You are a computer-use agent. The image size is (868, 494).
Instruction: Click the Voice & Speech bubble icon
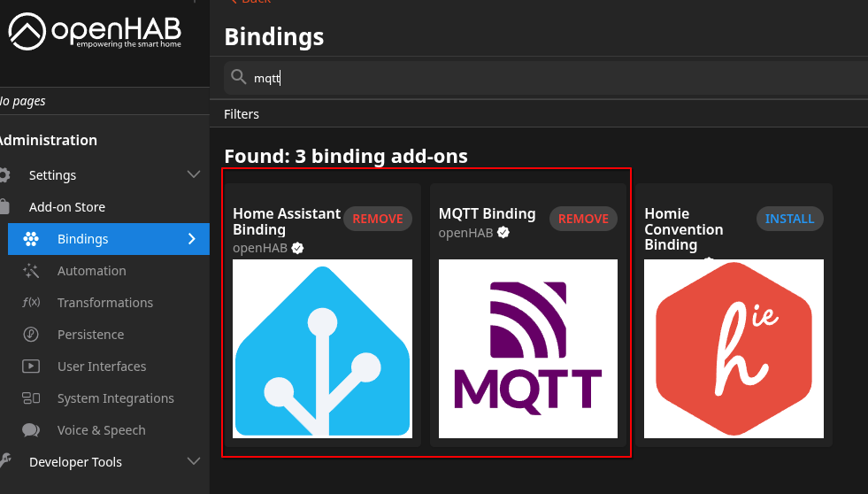[31, 430]
